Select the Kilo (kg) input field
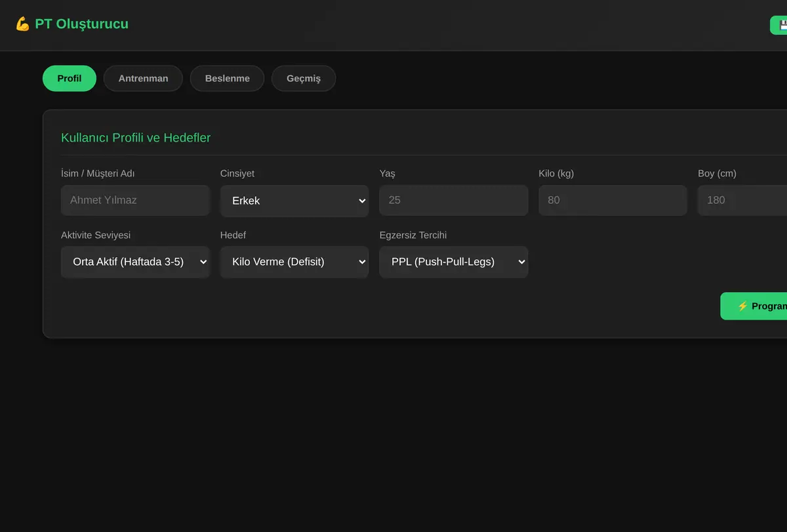787x532 pixels. pos(613,200)
